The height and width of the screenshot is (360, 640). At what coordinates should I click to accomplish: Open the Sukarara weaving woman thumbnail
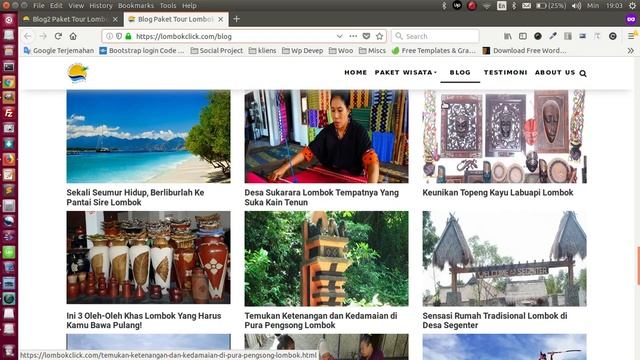pyautogui.click(x=327, y=136)
